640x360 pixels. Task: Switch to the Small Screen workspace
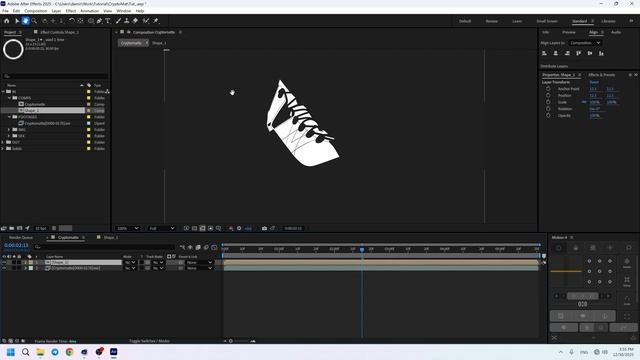(x=547, y=21)
